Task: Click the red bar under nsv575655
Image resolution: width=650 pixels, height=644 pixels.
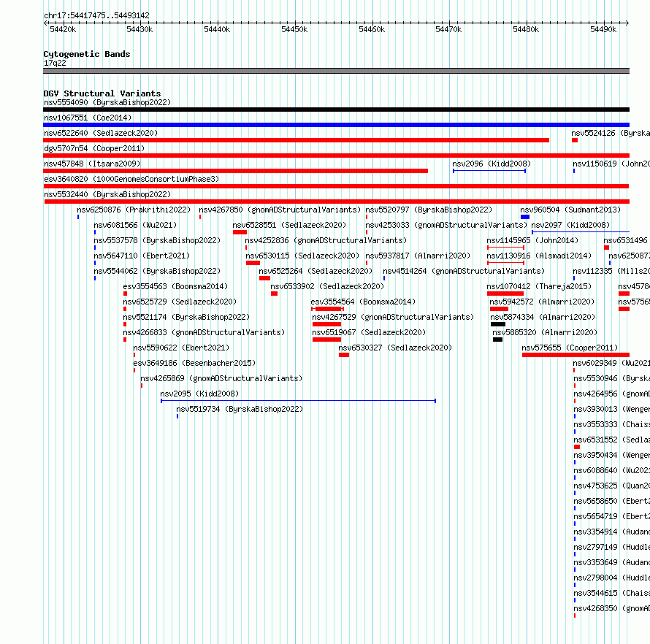Action: coord(576,355)
